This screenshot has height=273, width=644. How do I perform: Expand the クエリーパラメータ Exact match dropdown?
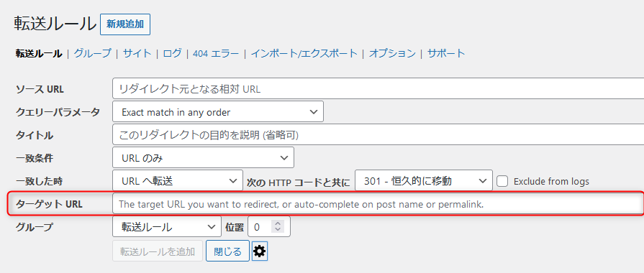coord(218,111)
